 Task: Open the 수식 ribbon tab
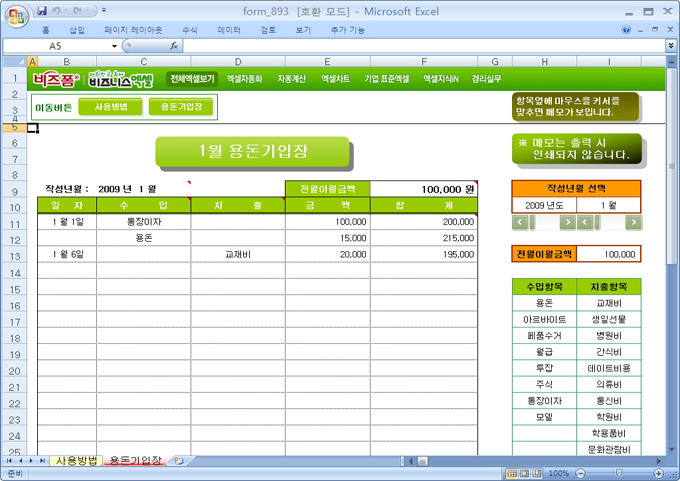pyautogui.click(x=189, y=30)
